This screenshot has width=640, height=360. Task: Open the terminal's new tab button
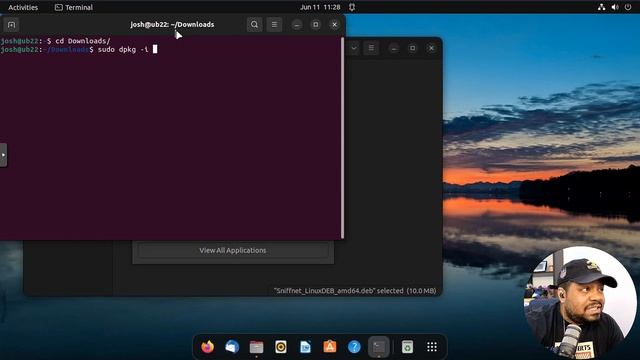point(11,24)
